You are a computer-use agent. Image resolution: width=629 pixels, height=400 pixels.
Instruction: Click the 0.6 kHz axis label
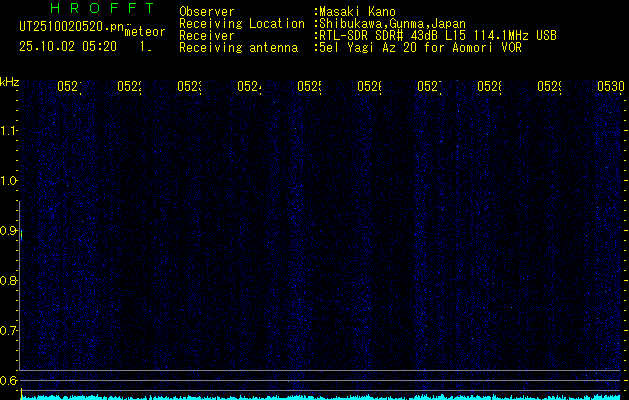point(7,380)
